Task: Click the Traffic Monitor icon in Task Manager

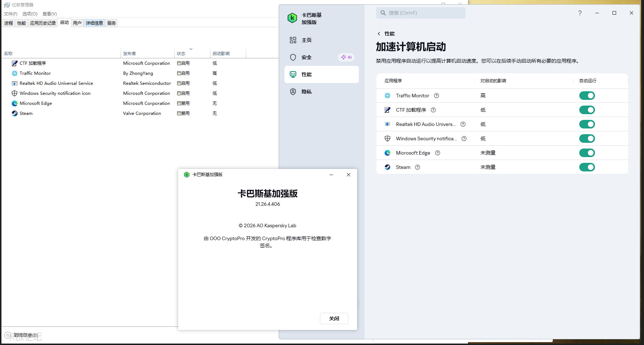Action: pyautogui.click(x=15, y=73)
